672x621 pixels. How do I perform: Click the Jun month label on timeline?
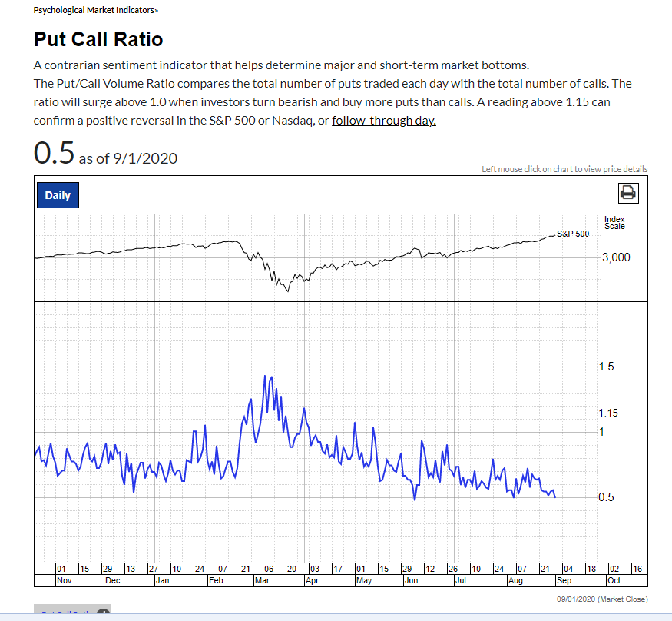(411, 580)
